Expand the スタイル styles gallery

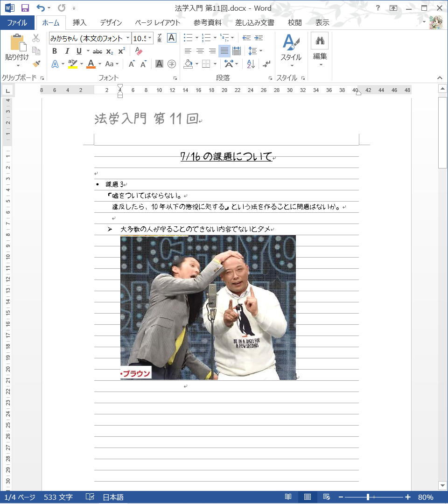[291, 50]
